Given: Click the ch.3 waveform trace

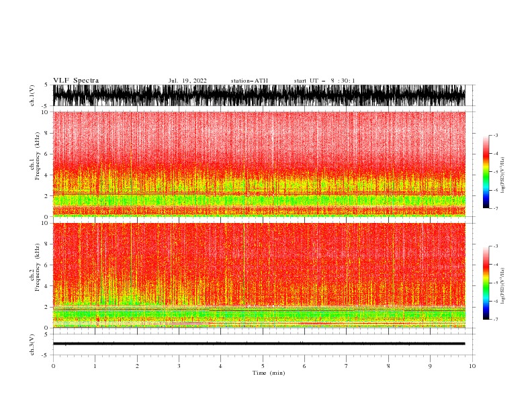Looking at the screenshot, I should click(259, 344).
